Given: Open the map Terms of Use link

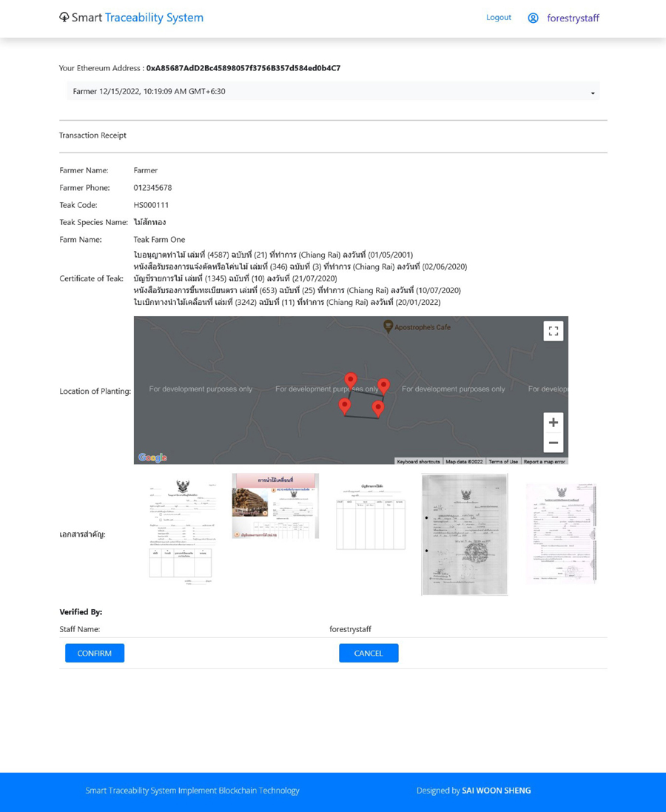Looking at the screenshot, I should pos(503,461).
